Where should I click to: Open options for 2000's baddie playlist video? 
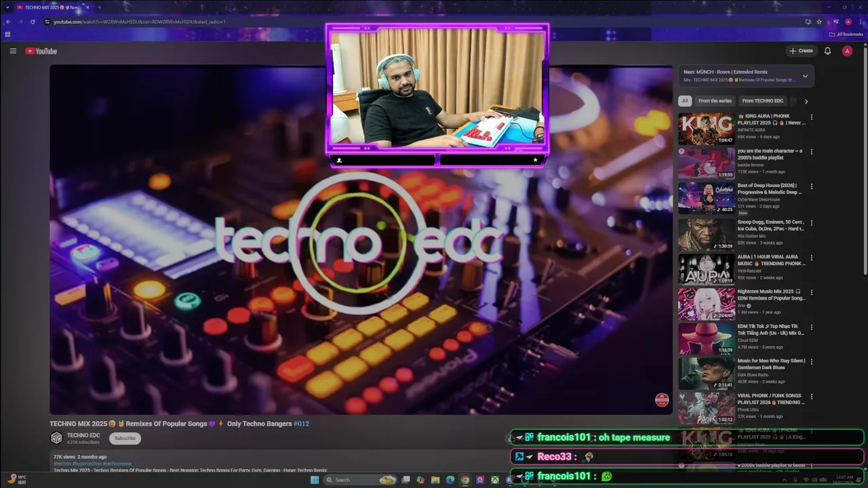pos(811,152)
